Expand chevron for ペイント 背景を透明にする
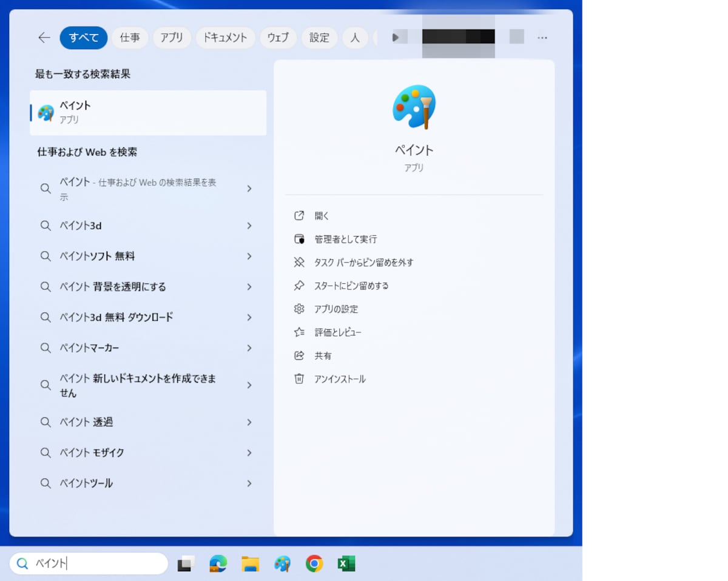728x581 pixels. pos(249,287)
